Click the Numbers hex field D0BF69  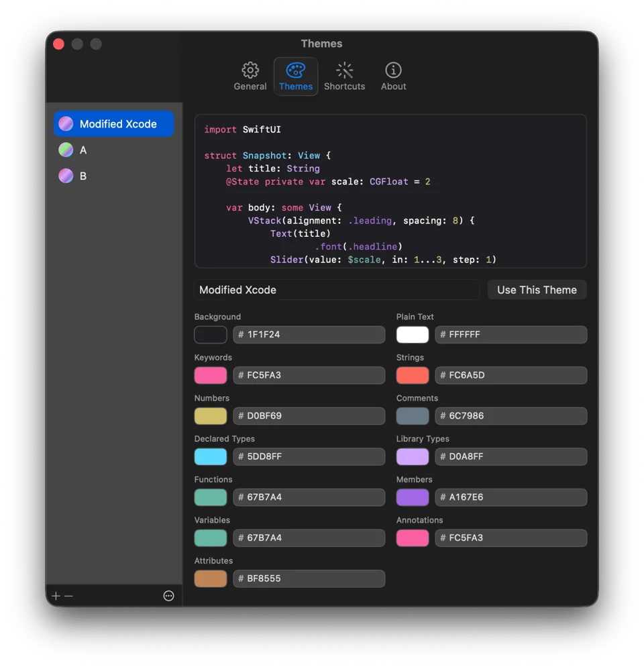tap(309, 415)
